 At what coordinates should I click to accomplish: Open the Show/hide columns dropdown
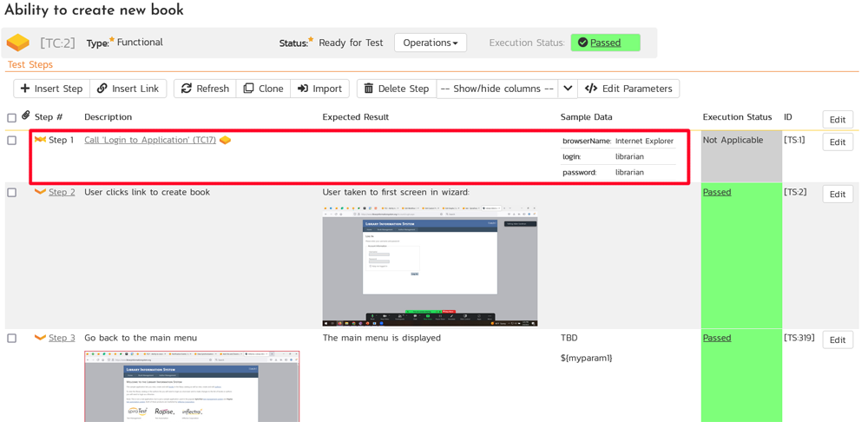pyautogui.click(x=496, y=89)
